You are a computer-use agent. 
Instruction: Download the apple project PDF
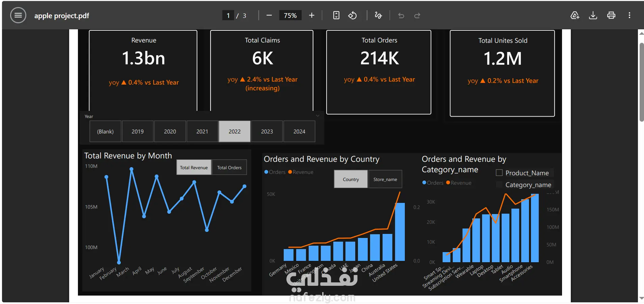click(x=593, y=16)
